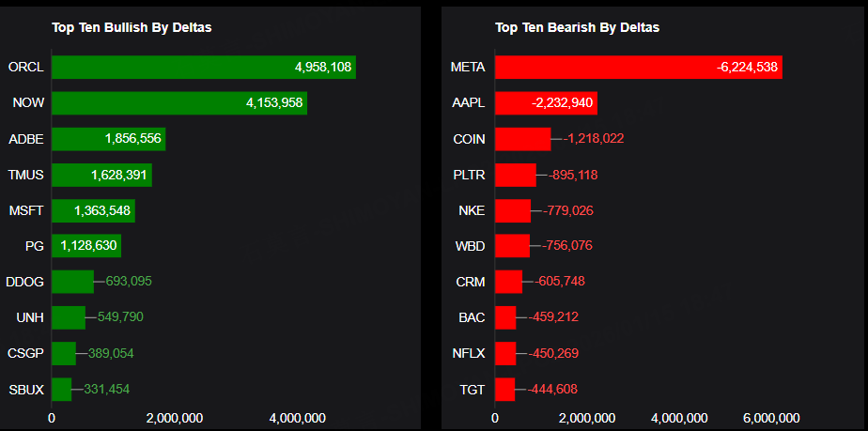This screenshot has width=868, height=431.
Task: Click the ORCL green bar
Action: tap(203, 68)
